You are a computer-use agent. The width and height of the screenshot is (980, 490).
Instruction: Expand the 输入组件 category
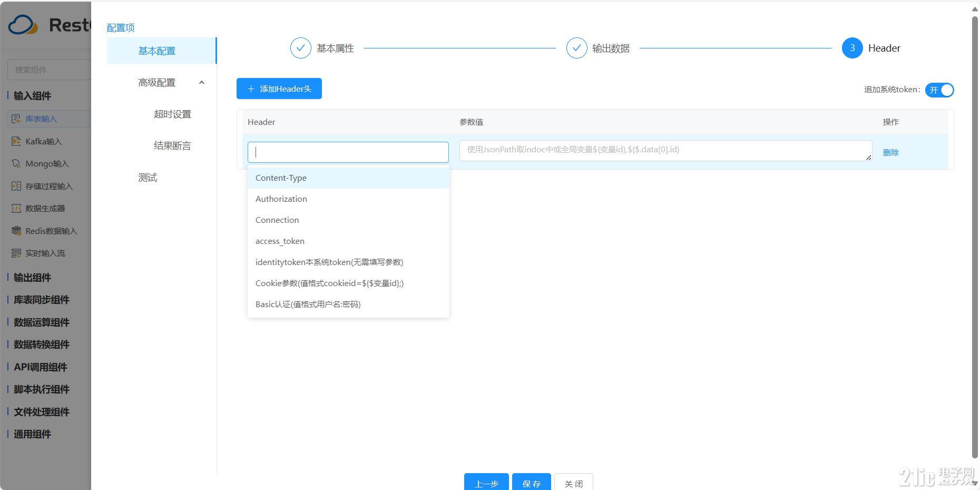coord(32,96)
